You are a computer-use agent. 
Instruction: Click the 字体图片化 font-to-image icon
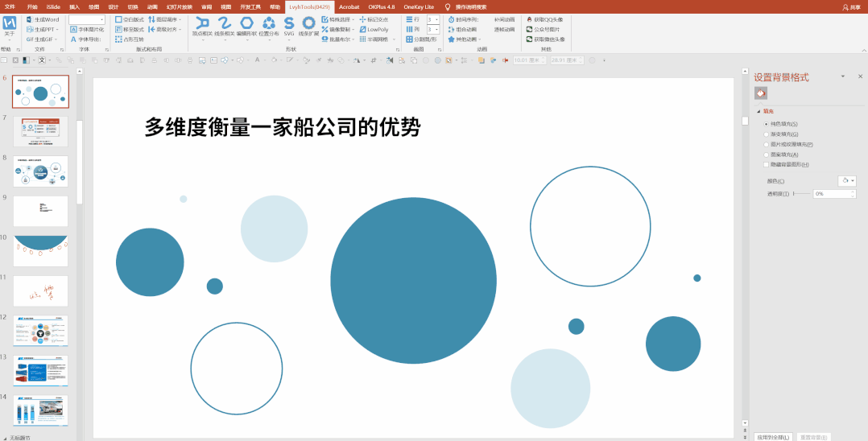[x=73, y=29]
